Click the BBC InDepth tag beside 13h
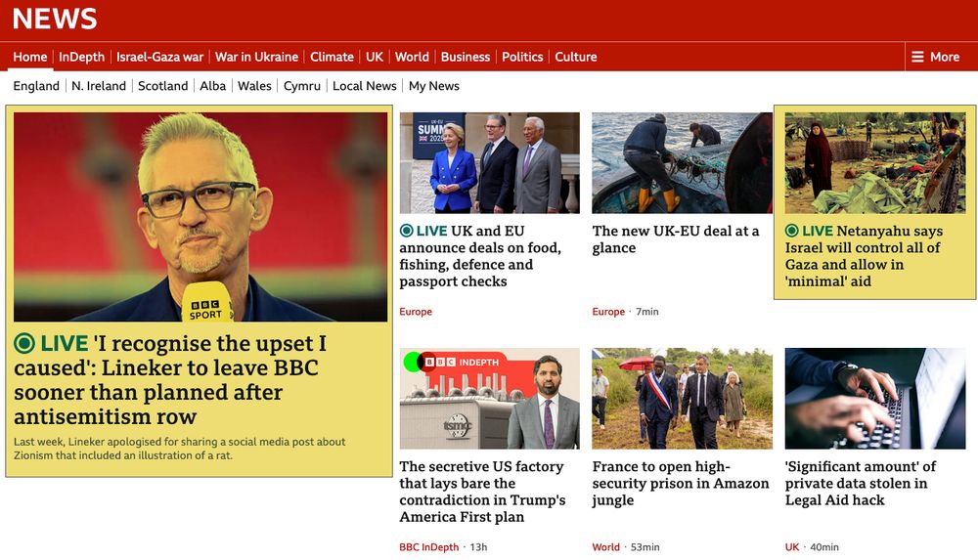 coord(429,547)
